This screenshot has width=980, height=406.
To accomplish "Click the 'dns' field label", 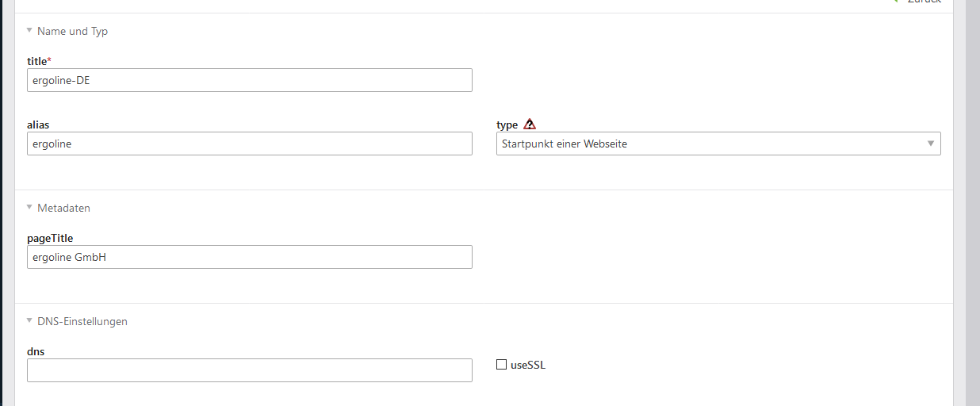I will point(35,351).
